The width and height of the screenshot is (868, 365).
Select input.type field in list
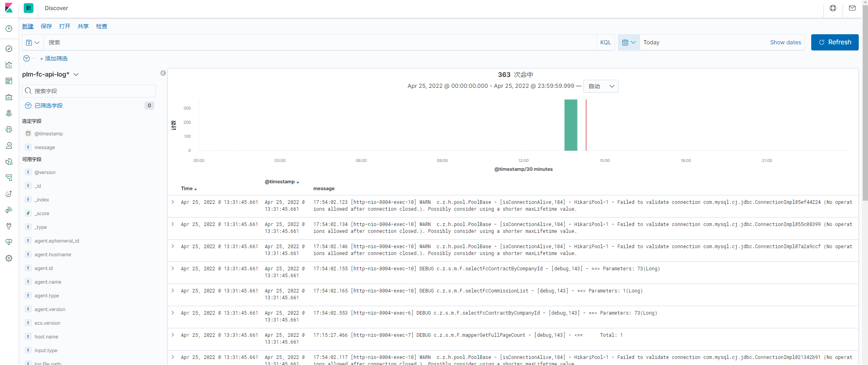pos(46,350)
